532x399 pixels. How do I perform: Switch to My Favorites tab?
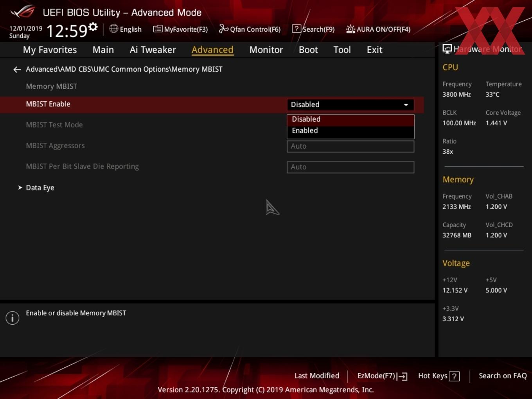(50, 50)
